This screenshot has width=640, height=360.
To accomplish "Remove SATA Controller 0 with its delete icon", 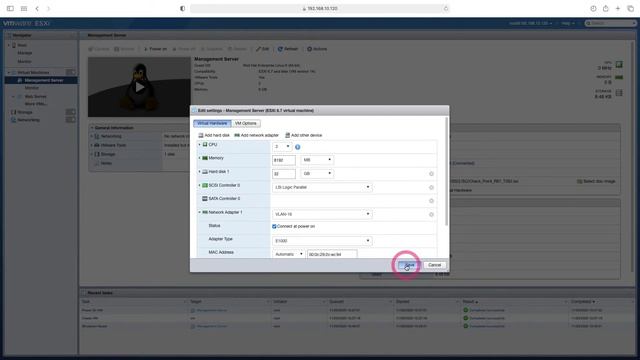I will (x=431, y=201).
